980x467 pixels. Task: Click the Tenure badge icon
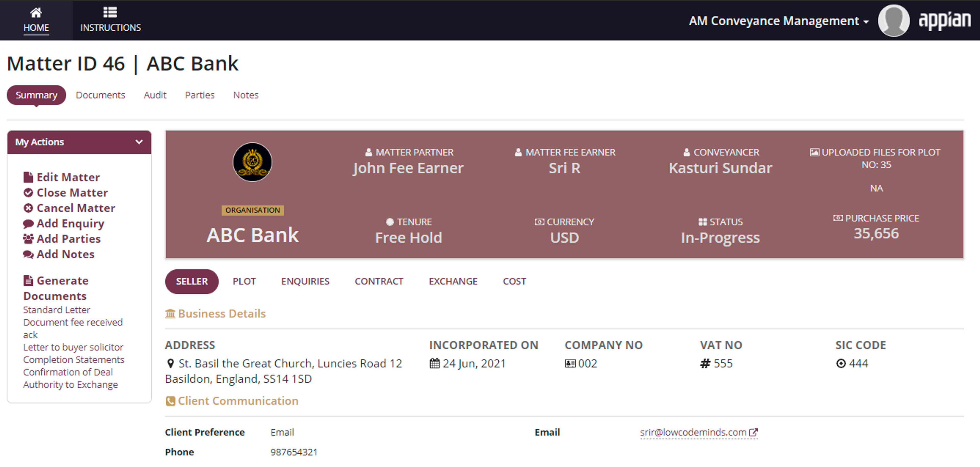(390, 222)
